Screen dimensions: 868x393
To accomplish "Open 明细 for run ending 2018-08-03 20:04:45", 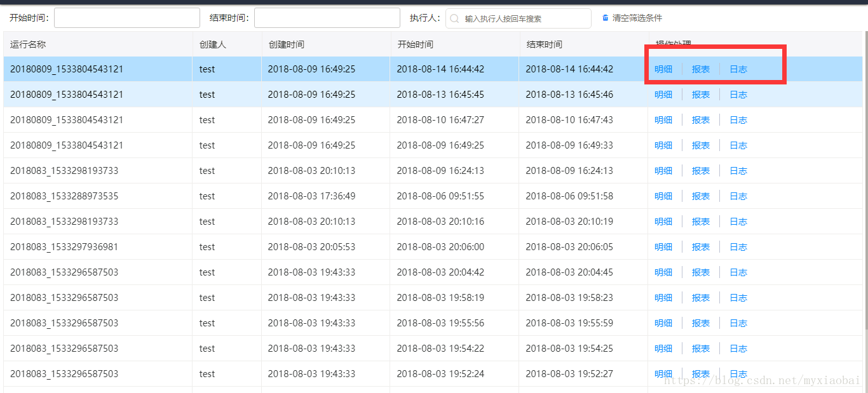I will point(663,272).
